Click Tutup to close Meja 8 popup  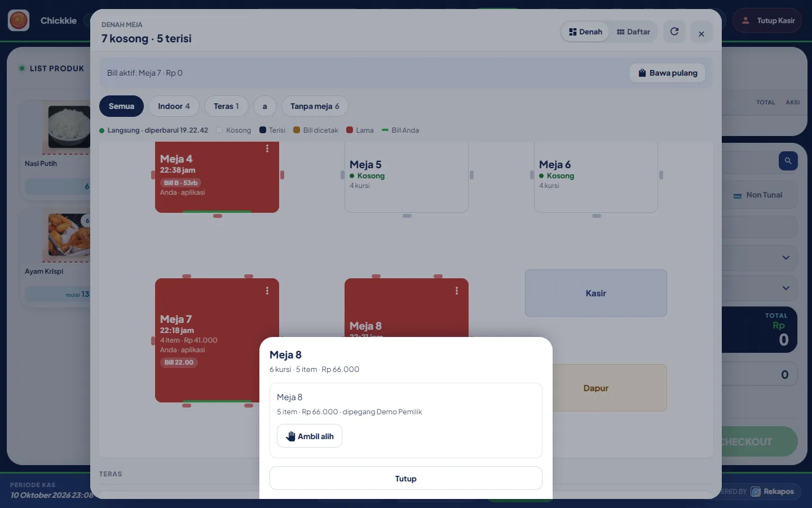point(406,478)
